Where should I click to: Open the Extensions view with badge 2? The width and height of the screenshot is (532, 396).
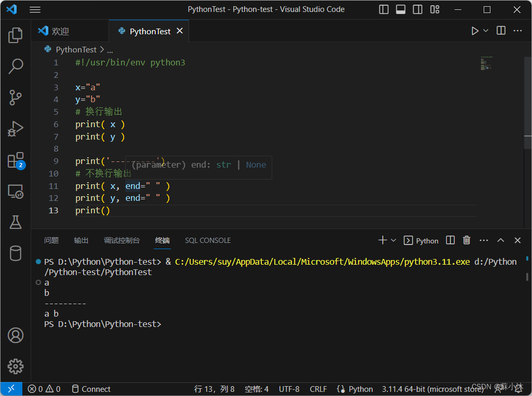[x=15, y=160]
